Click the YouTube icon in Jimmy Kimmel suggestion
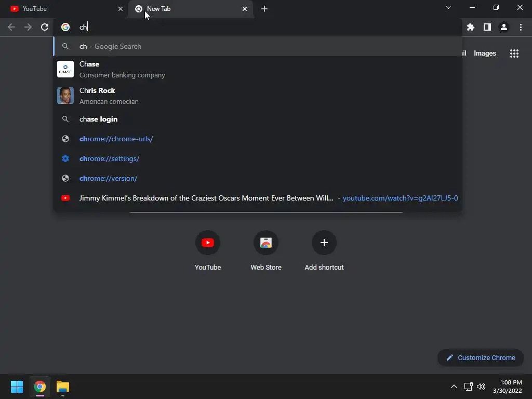 65,198
